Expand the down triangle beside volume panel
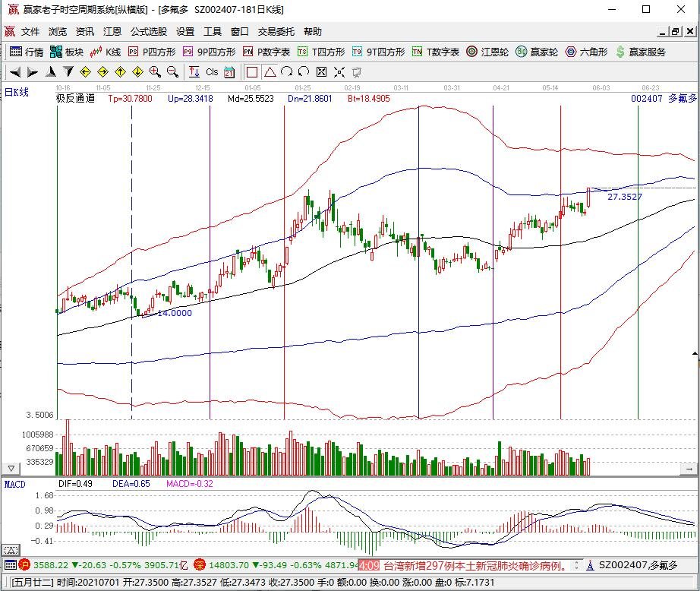This screenshot has width=700, height=591. coord(11,469)
